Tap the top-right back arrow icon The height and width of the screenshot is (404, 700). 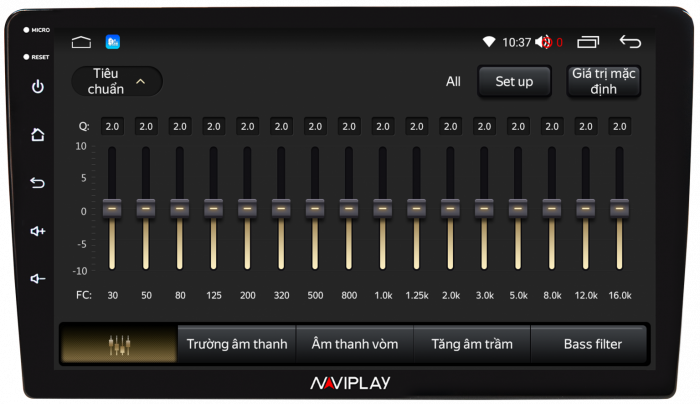pyautogui.click(x=630, y=42)
